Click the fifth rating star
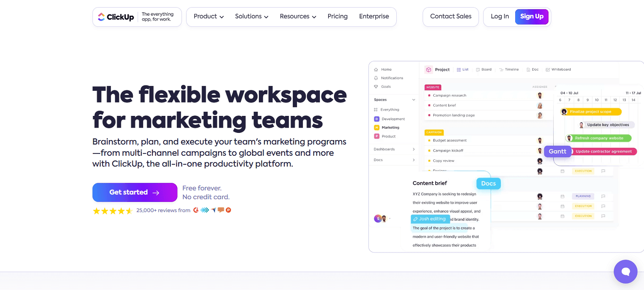Screen dimensions: 644x290 [x=129, y=210]
